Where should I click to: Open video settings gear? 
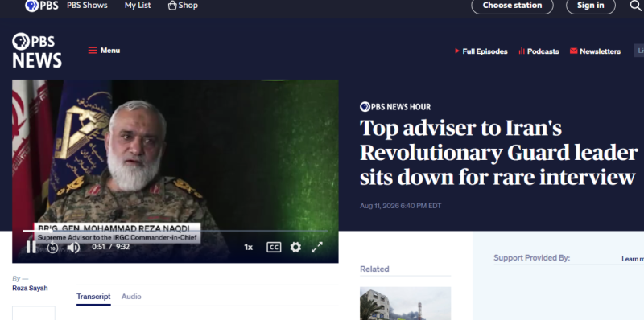tap(295, 247)
